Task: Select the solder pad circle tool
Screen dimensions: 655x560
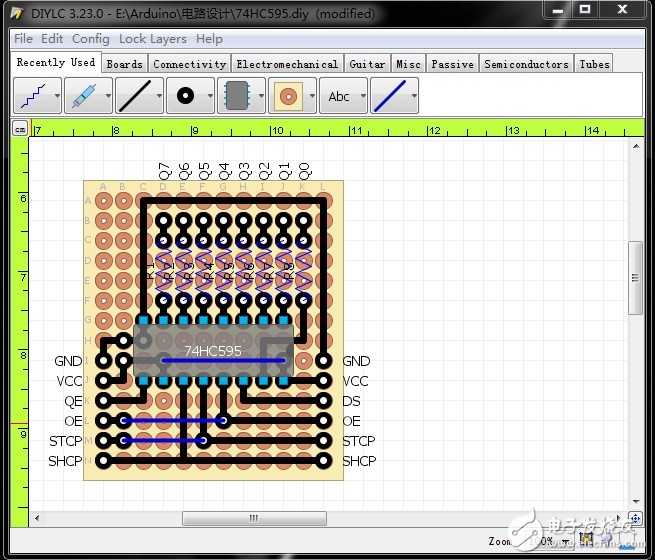Action: click(185, 96)
